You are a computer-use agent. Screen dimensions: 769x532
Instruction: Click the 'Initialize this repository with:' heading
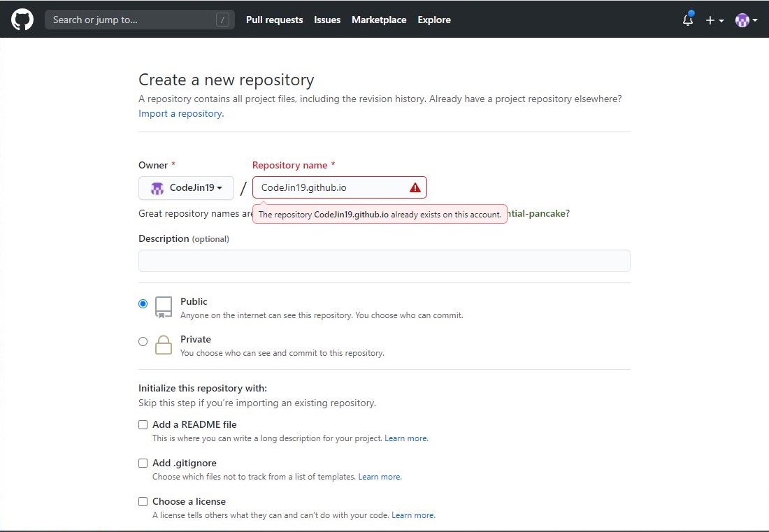coord(203,388)
